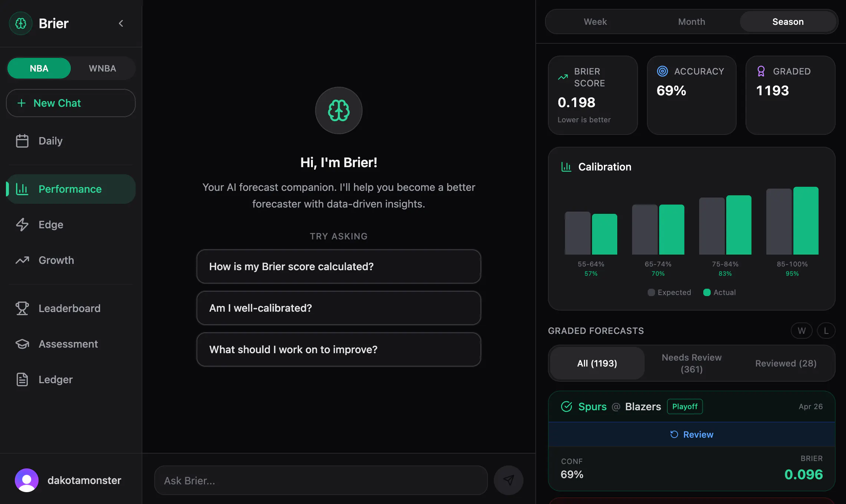Click the 57% actual calibration label
Screen dimensions: 846x504
pyautogui.click(x=591, y=273)
